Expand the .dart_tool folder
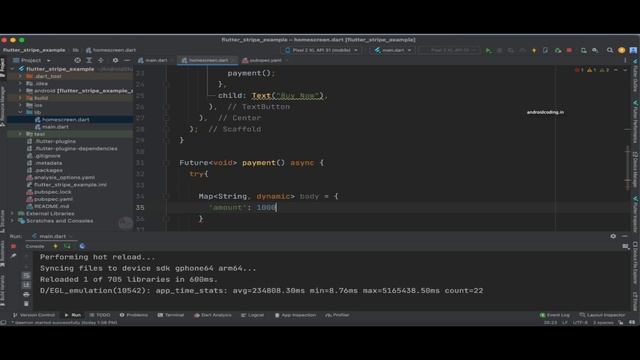 20,76
